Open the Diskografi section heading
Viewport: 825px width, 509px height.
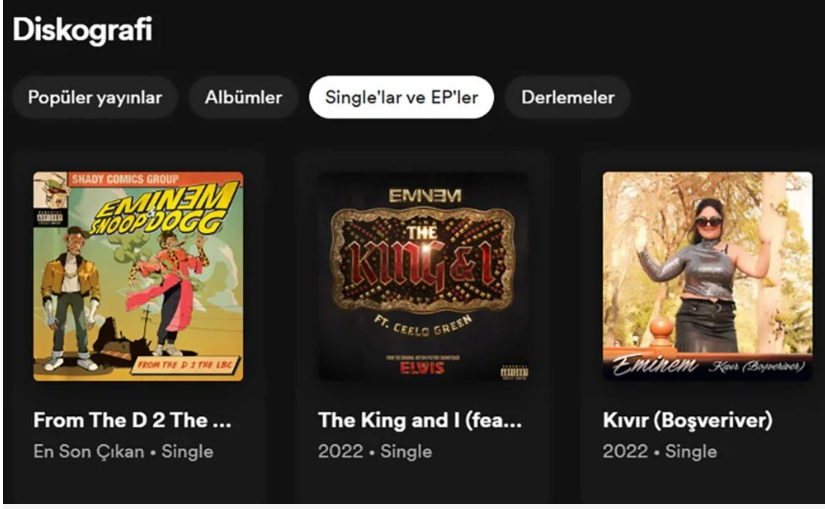point(82,30)
